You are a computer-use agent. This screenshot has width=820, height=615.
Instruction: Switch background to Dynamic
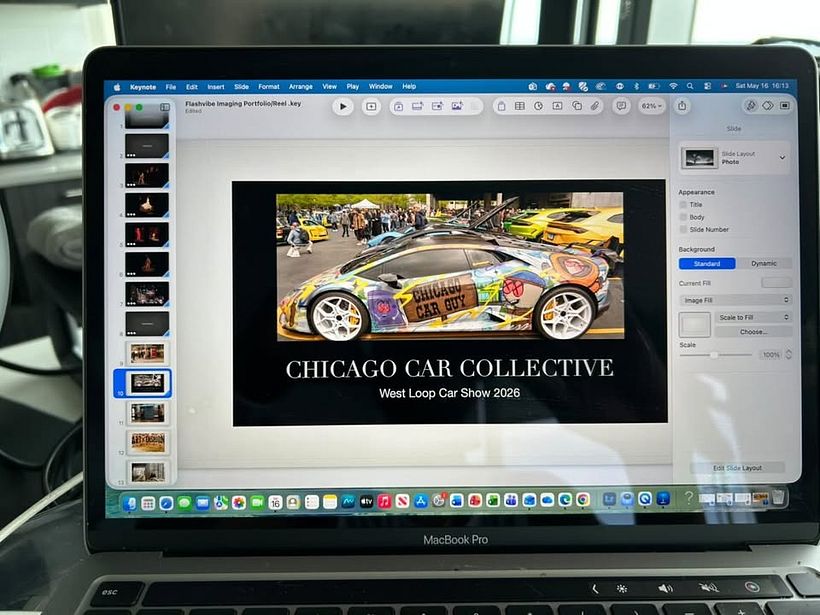coord(764,264)
